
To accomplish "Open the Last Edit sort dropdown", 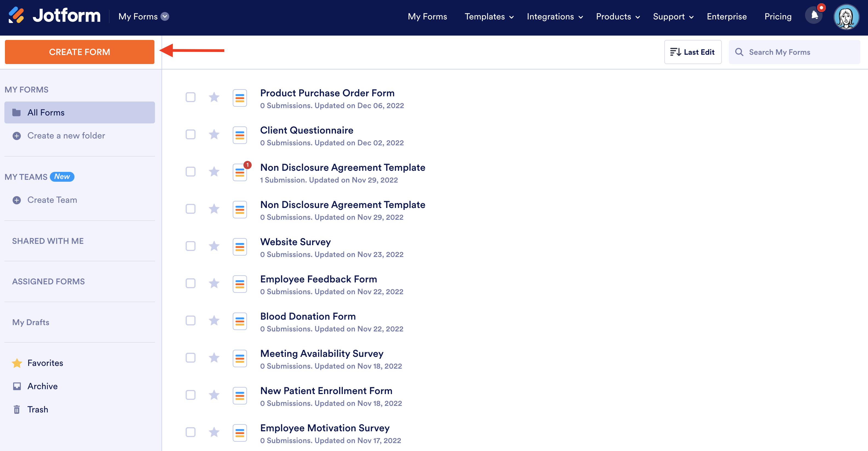I will click(x=692, y=52).
